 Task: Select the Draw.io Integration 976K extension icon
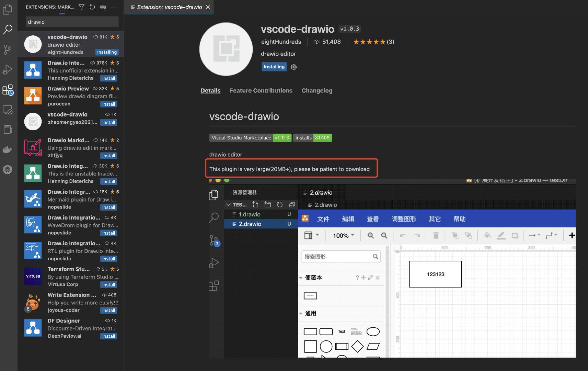[33, 70]
